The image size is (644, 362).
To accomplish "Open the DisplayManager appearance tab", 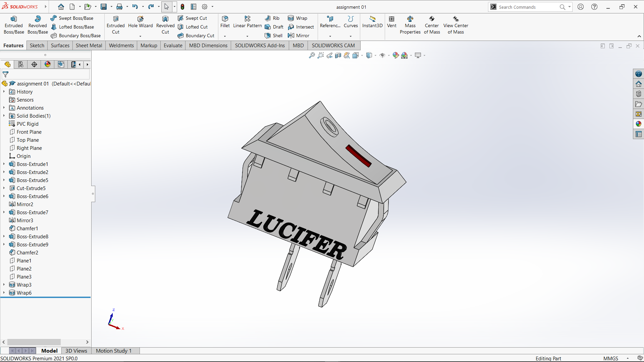I will click(x=48, y=64).
